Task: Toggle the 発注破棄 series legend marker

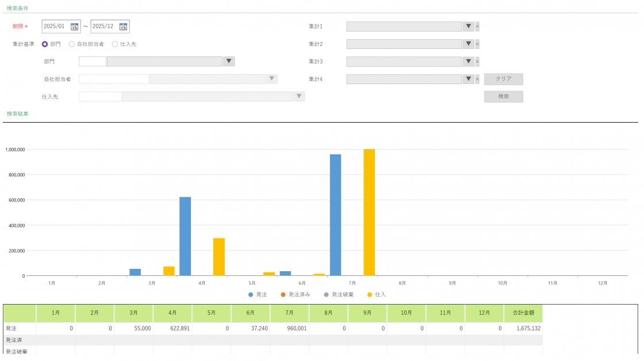Action: [x=326, y=294]
